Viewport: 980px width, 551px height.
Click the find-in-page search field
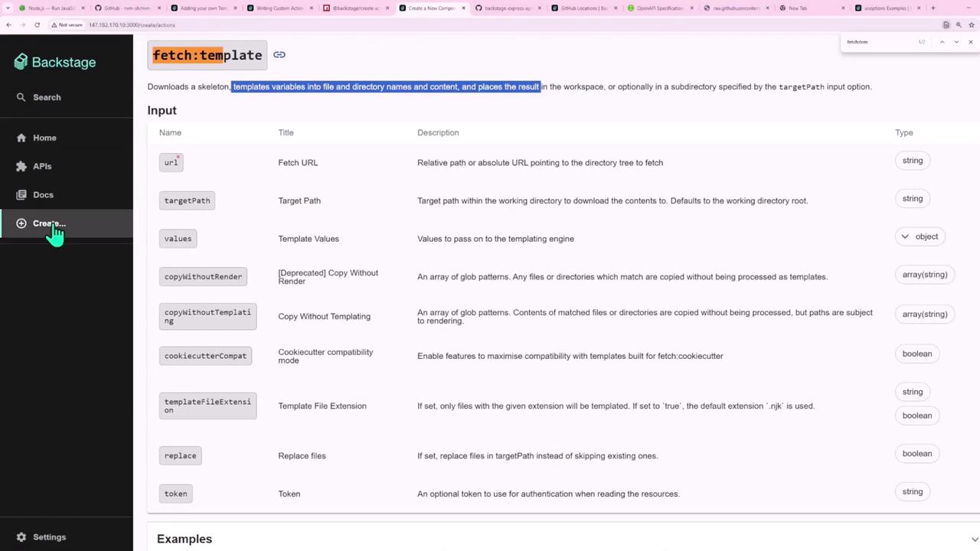pyautogui.click(x=880, y=42)
